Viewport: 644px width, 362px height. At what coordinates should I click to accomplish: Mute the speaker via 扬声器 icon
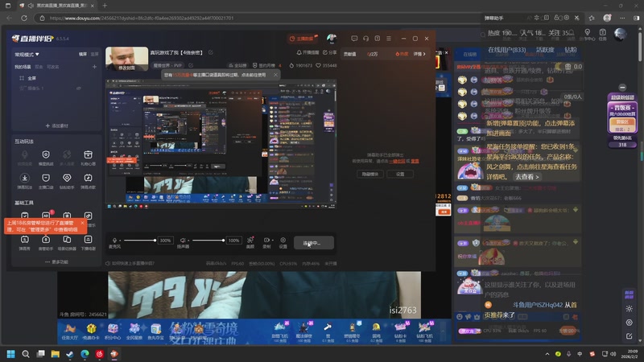183,241
